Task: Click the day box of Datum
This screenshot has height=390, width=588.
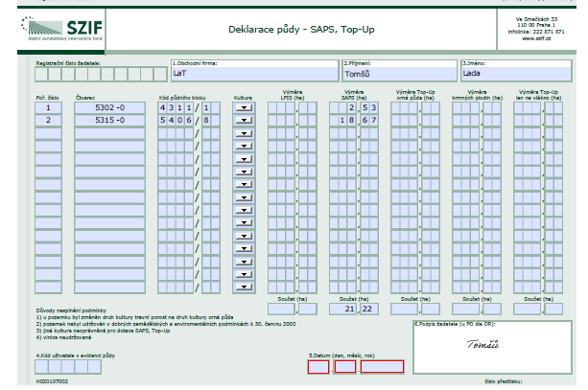Action: 318,367
